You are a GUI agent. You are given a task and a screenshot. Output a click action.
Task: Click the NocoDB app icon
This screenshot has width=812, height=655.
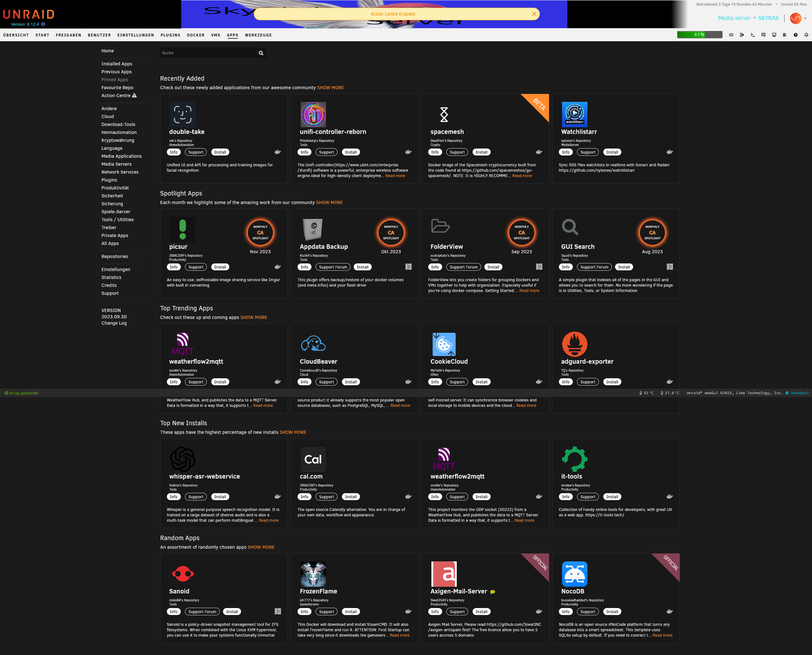(x=575, y=574)
